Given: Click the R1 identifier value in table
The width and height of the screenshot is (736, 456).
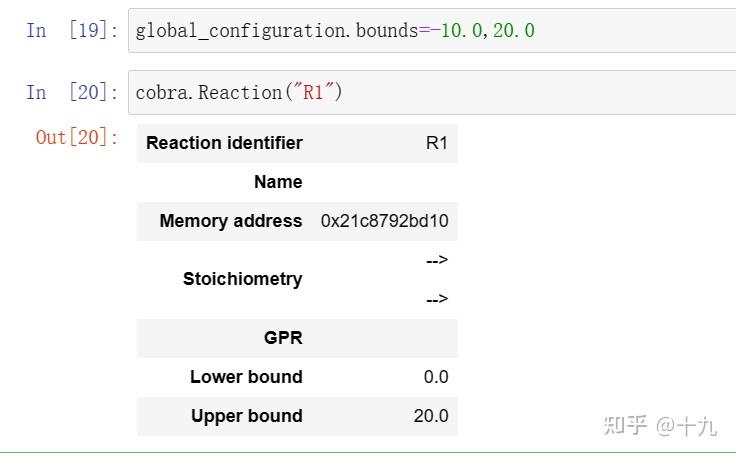Looking at the screenshot, I should 436,143.
